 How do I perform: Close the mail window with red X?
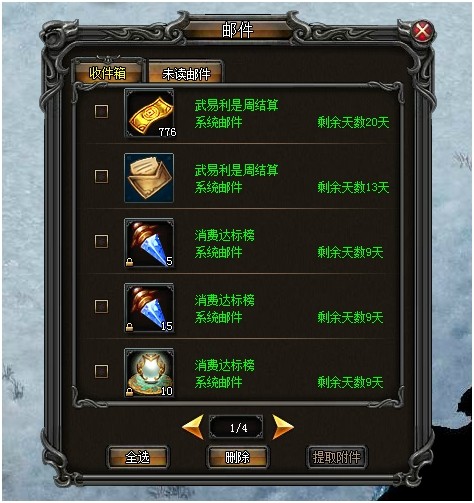[422, 32]
